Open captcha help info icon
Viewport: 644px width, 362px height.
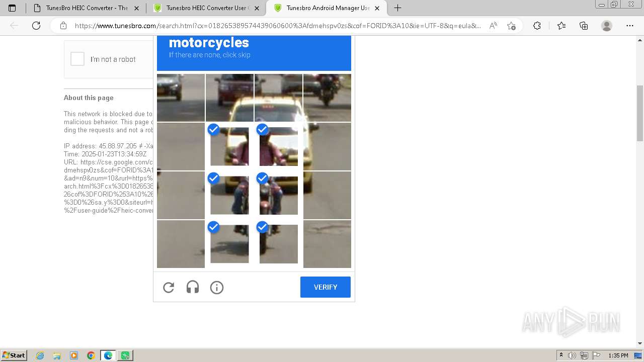tap(217, 287)
